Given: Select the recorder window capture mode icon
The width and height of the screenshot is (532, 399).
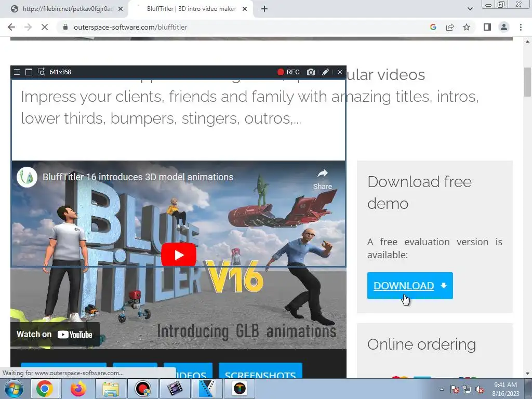Looking at the screenshot, I should coord(29,72).
